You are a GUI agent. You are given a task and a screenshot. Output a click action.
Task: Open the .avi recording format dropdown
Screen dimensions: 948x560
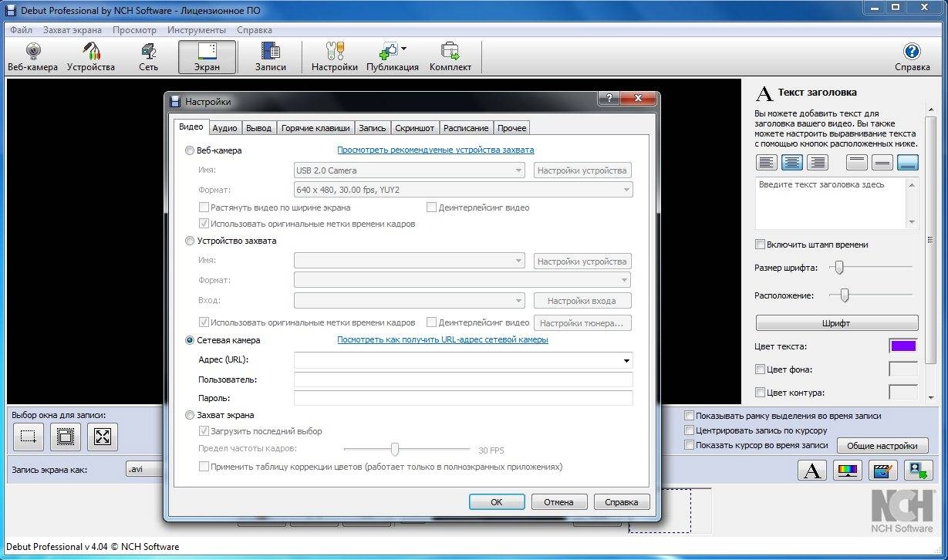(x=144, y=469)
